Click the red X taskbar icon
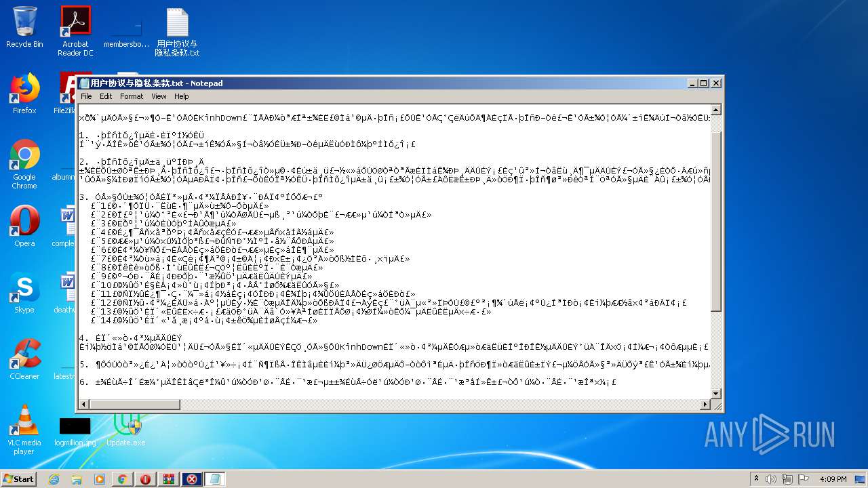The height and width of the screenshot is (488, 868). click(x=192, y=479)
